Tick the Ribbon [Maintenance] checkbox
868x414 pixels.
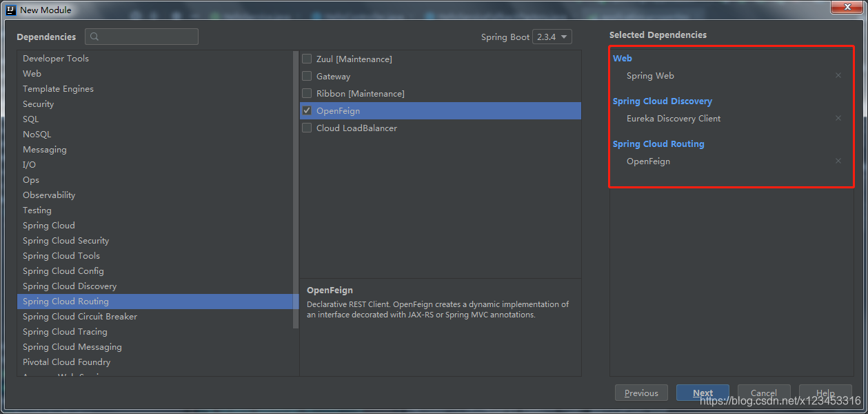pyautogui.click(x=307, y=94)
